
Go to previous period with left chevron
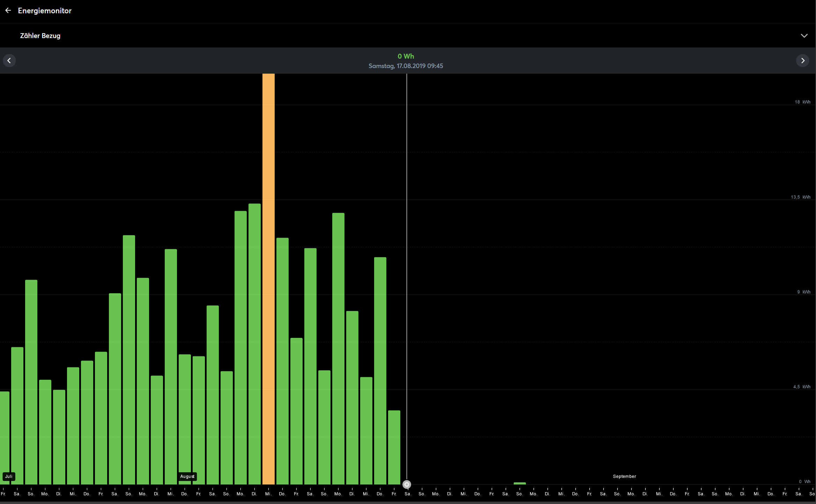(9, 61)
